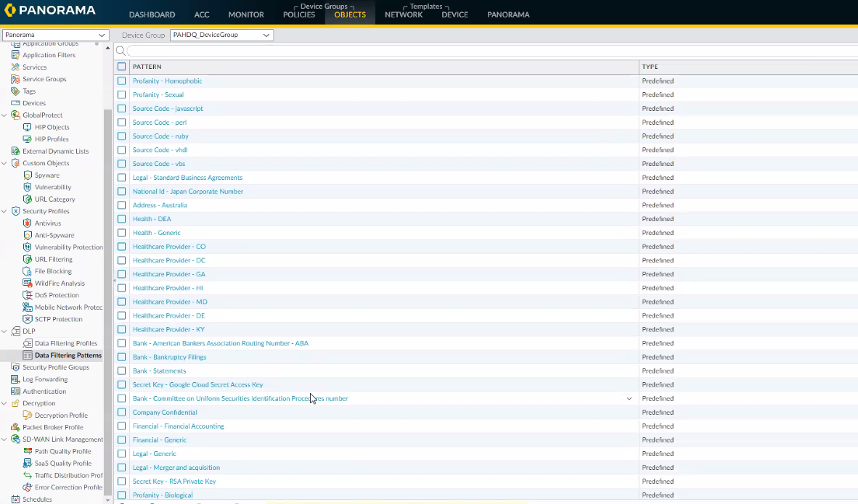The height and width of the screenshot is (504, 858).
Task: Open the Device Group dropdown
Action: (x=221, y=35)
